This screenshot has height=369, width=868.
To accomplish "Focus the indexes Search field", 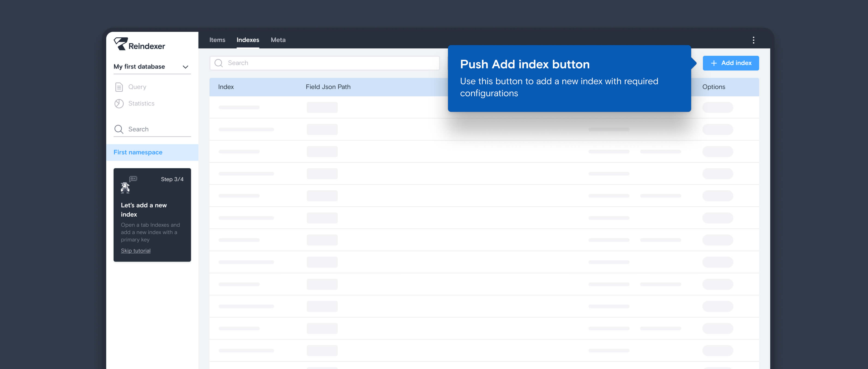I will point(325,63).
